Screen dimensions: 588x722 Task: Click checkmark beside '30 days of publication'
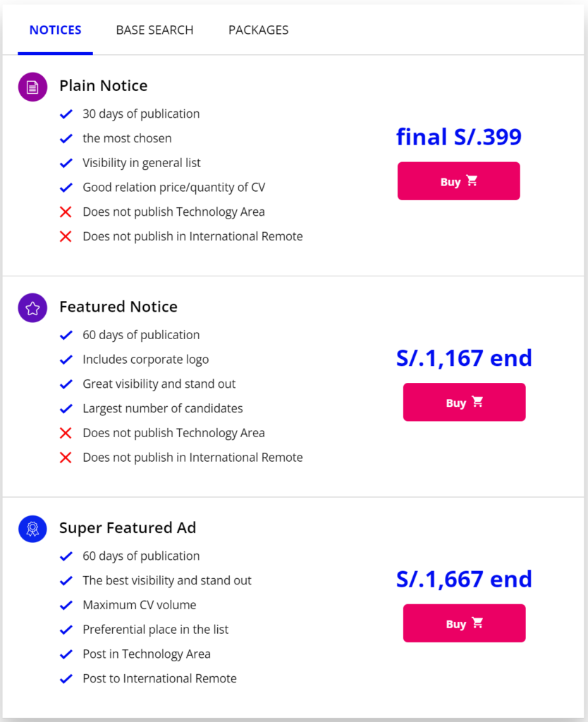pos(66,114)
